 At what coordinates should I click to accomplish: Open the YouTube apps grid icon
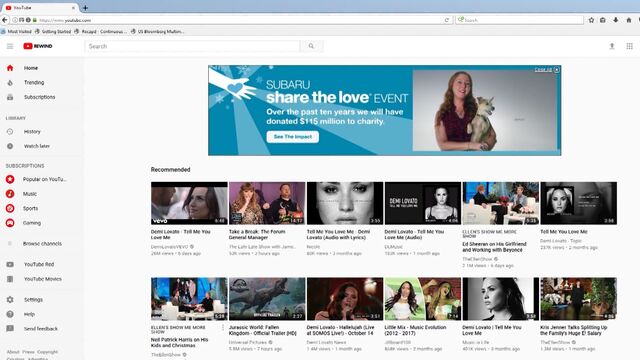click(629, 46)
